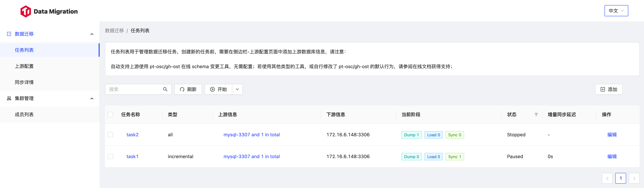This screenshot has height=188, width=644.
Task: Check the task1 row checkbox
Action: [x=110, y=157]
